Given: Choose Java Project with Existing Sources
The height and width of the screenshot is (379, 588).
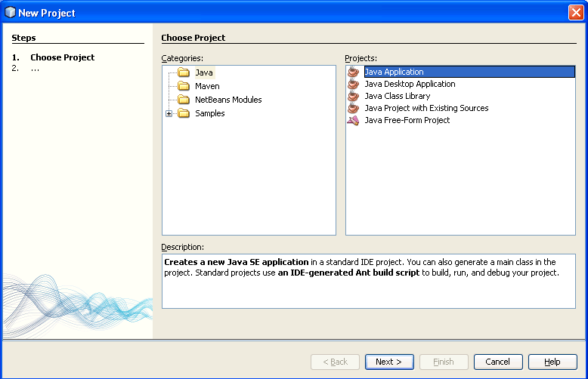Looking at the screenshot, I should pyautogui.click(x=426, y=108).
